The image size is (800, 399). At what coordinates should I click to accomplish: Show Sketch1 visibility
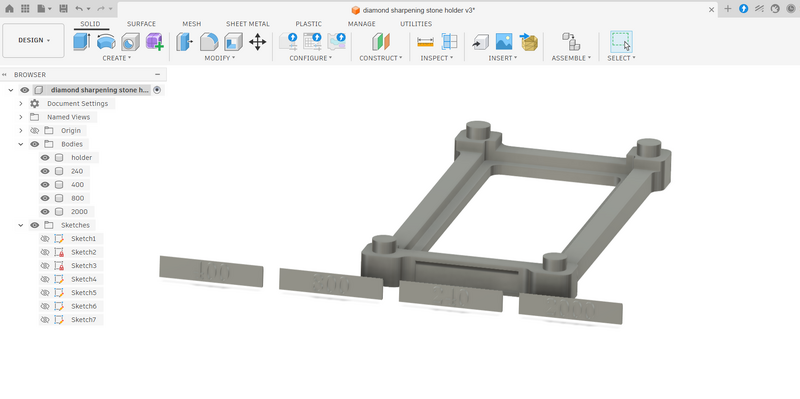pyautogui.click(x=45, y=239)
